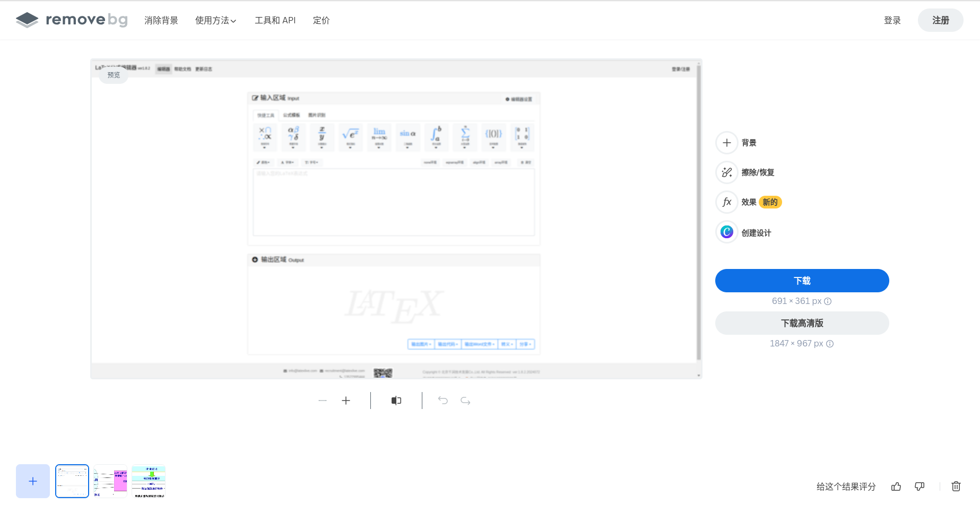Click the remove.bg logo
The width and height of the screenshot is (980, 513).
pos(72,20)
